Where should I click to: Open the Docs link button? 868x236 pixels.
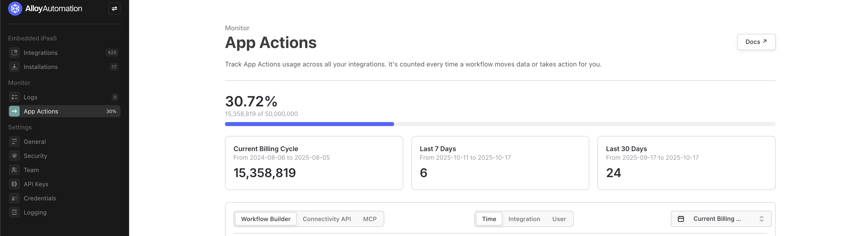tap(756, 42)
